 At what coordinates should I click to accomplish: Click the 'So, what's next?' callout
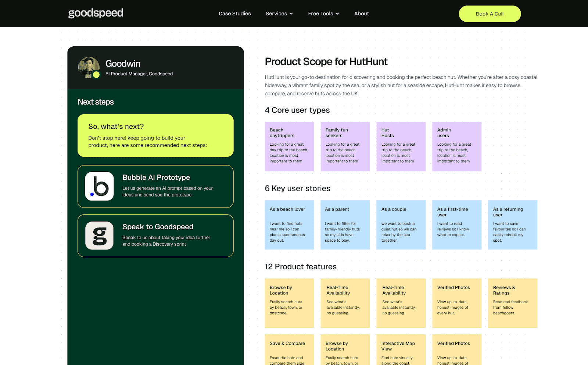[155, 135]
